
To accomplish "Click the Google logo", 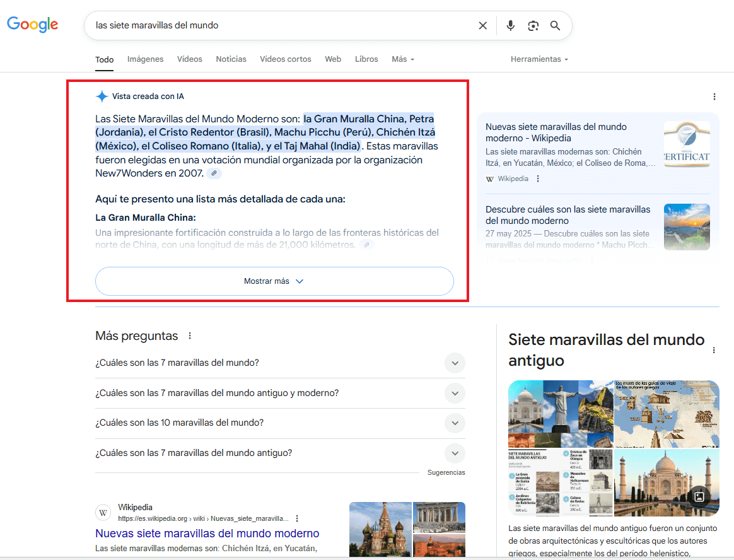I will pos(32,25).
